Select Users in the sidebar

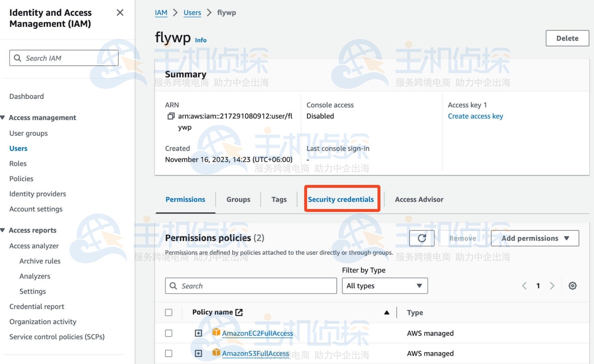tap(19, 148)
